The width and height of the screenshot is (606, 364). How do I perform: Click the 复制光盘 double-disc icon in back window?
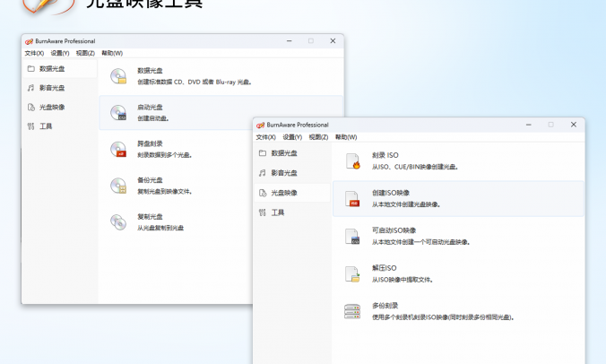click(x=118, y=222)
